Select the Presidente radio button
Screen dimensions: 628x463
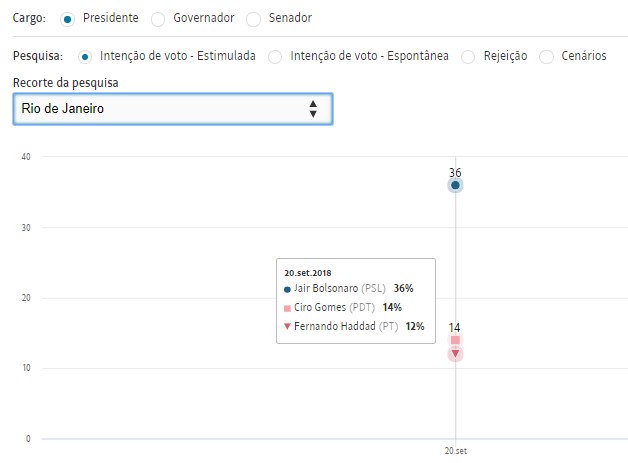coord(67,19)
